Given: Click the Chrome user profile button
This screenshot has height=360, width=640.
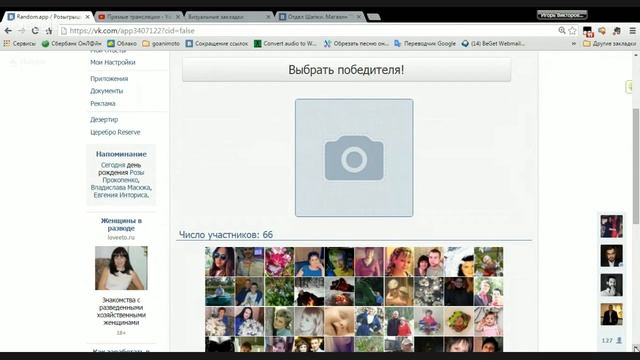Looking at the screenshot, I should (562, 15).
